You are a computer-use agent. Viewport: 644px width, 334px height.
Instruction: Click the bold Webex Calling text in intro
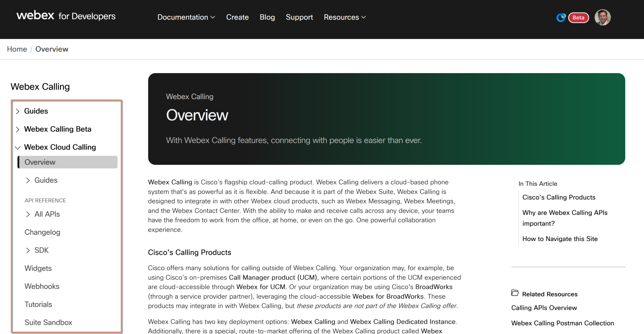(x=170, y=182)
